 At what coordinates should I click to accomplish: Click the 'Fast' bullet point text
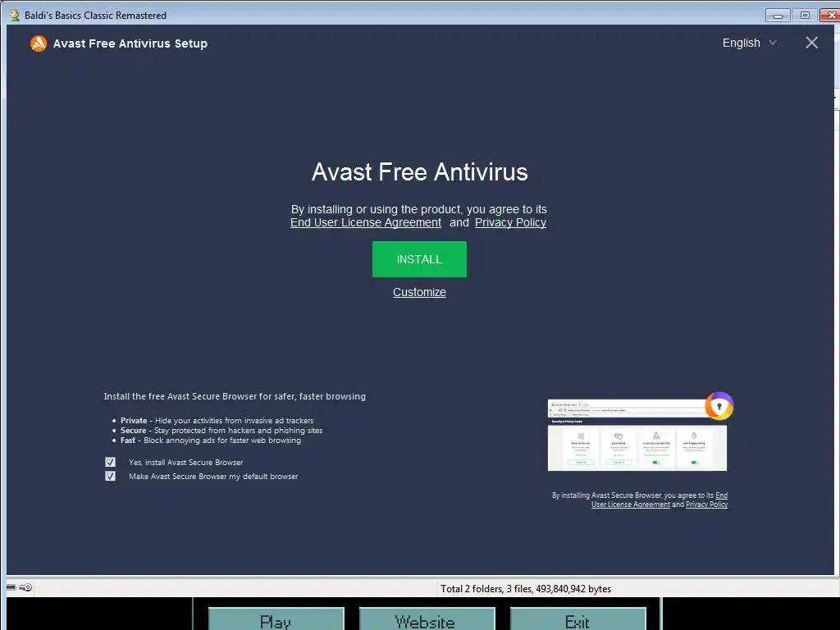pyautogui.click(x=211, y=441)
